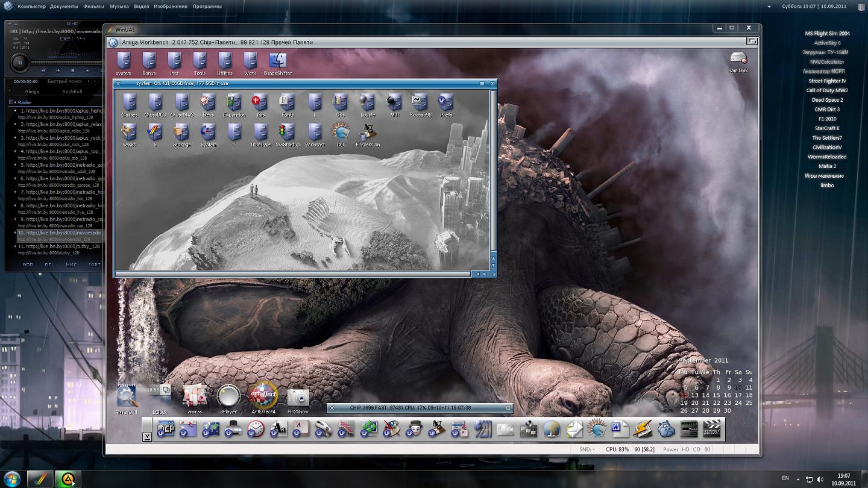Screen dimensions: 868x488
Task: Click the horizontal scrollbar of the system window
Action: 292,274
